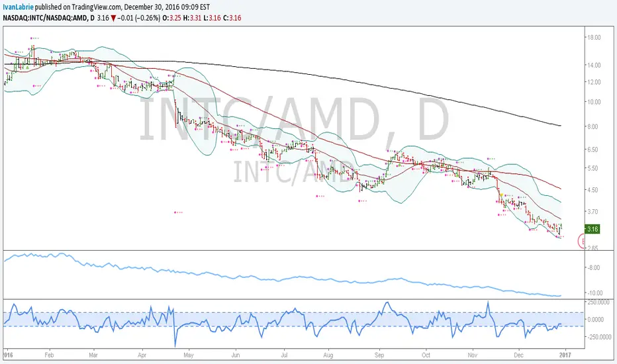617x364 pixels.
Task: Click the H:3.31 high value
Action: tap(192, 18)
